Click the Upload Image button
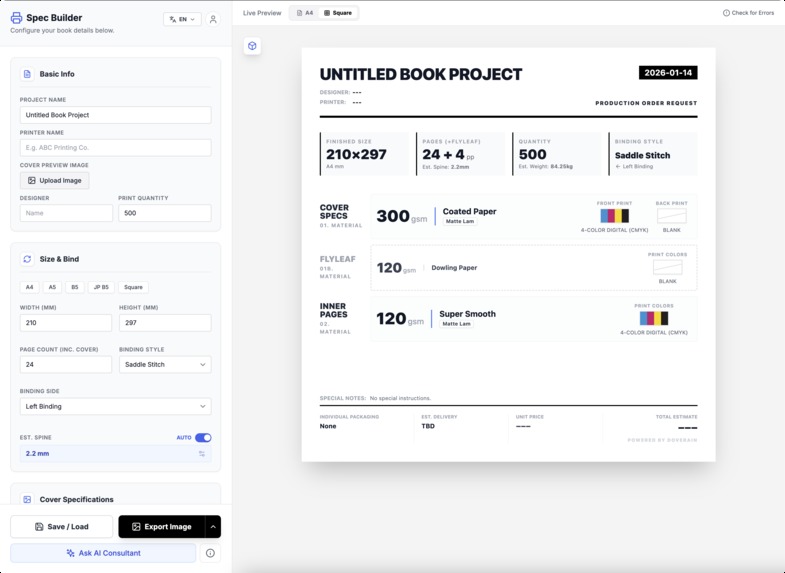 tap(55, 181)
